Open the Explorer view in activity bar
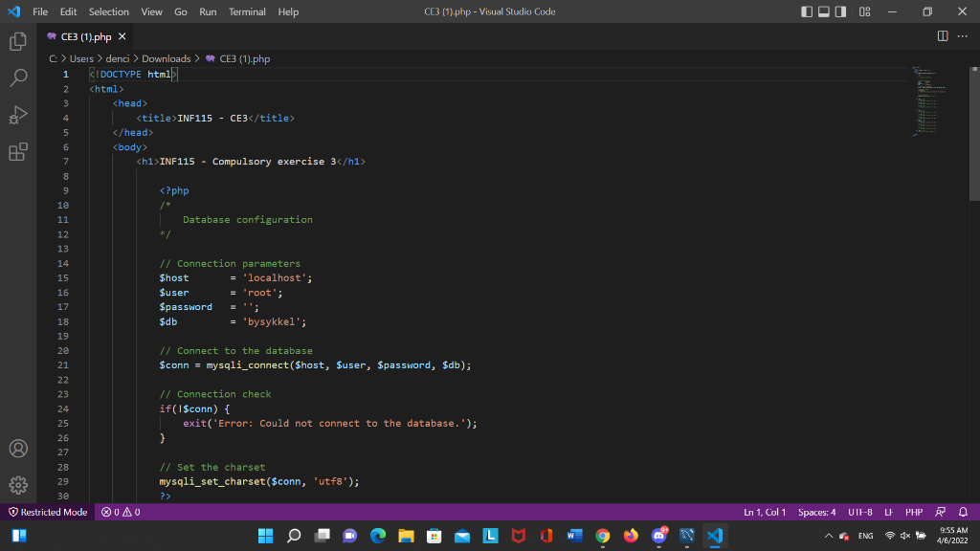 pyautogui.click(x=18, y=41)
